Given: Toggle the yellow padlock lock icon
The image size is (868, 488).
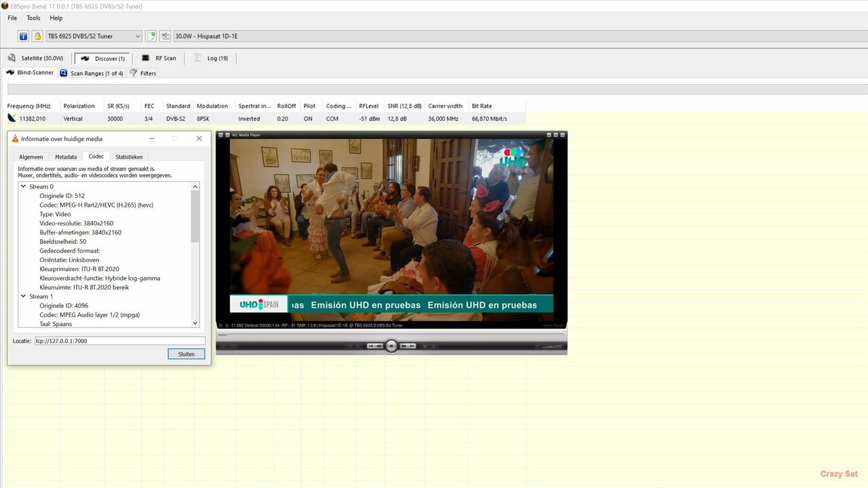Looking at the screenshot, I should 37,35.
